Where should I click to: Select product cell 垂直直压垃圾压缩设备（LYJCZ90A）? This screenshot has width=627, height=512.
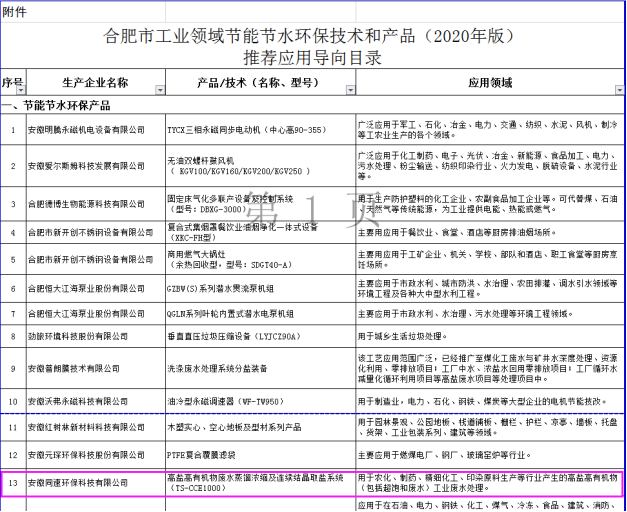[x=261, y=336]
